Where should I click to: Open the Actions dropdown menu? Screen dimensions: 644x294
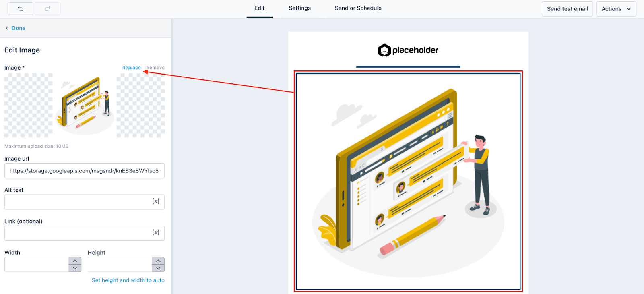(616, 9)
